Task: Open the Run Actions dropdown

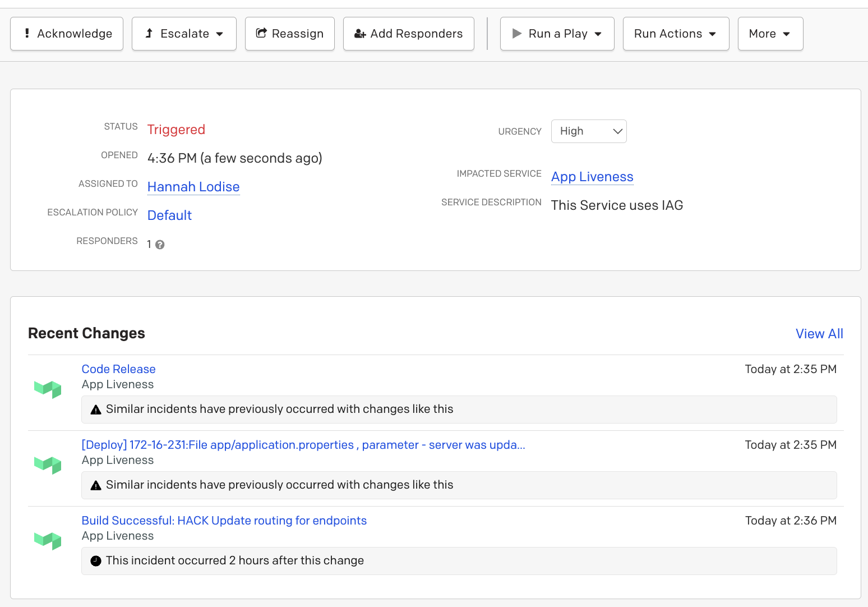Action: pyautogui.click(x=675, y=33)
